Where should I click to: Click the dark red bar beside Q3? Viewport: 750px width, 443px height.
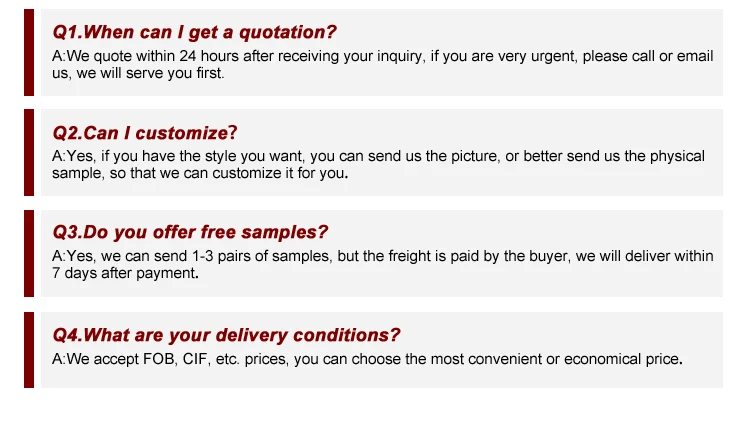[x=28, y=253]
